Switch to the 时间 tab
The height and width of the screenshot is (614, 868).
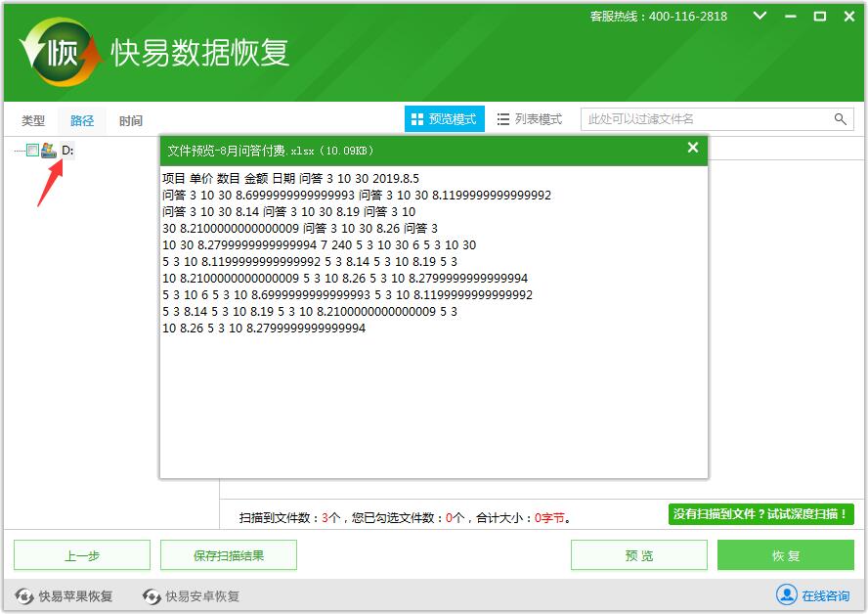pyautogui.click(x=130, y=119)
